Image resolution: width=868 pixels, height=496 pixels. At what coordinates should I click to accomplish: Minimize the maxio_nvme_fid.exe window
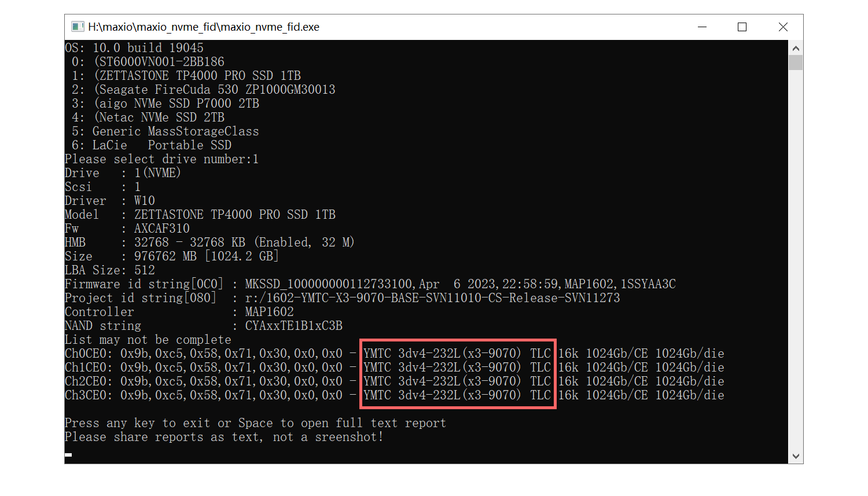(703, 27)
